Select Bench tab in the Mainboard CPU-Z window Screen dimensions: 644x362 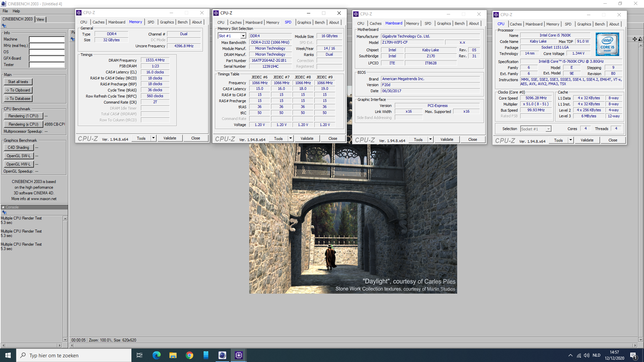tap(460, 23)
